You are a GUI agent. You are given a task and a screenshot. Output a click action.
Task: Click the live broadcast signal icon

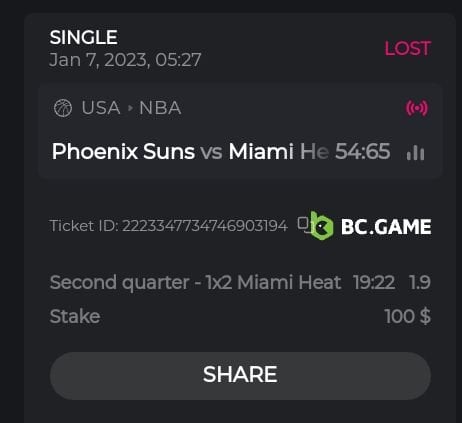coord(417,108)
